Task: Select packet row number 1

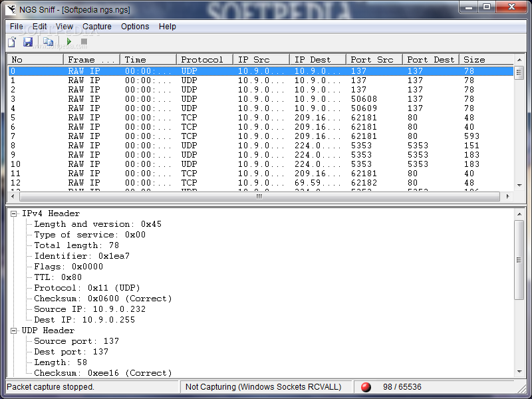Action: tap(261, 80)
